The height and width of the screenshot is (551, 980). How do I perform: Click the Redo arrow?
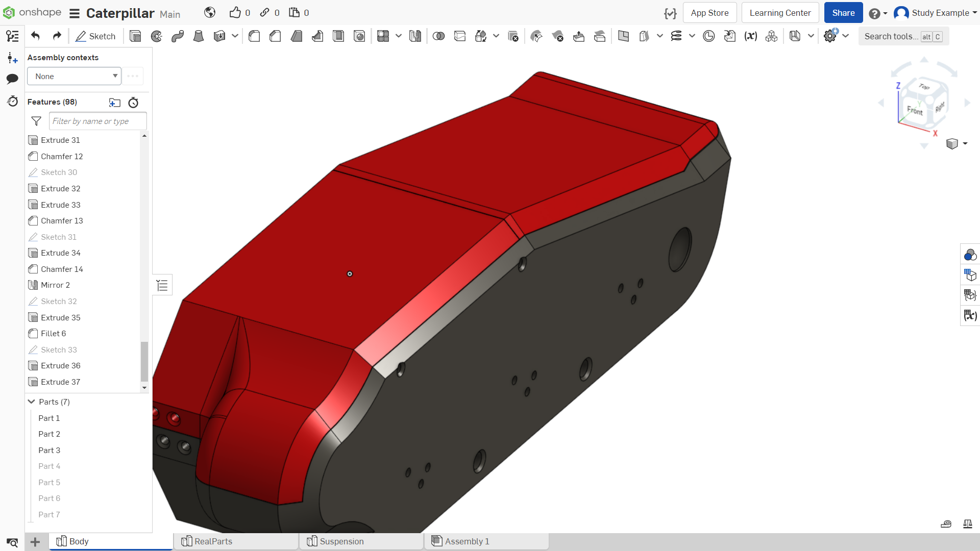coord(57,36)
